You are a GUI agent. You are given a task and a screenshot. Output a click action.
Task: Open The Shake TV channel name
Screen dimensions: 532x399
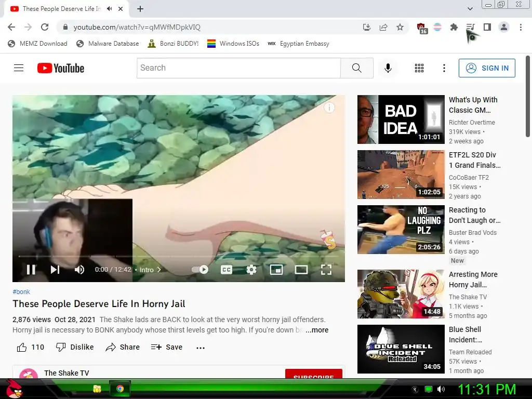click(66, 373)
